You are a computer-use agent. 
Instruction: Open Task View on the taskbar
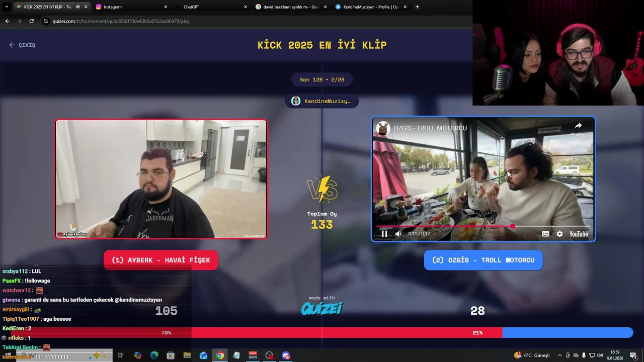[121, 355]
